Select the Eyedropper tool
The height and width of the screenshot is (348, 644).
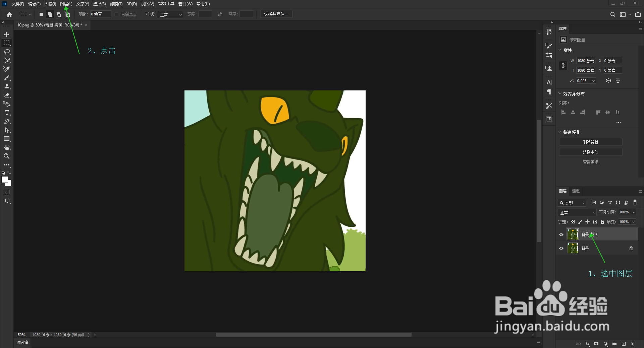click(7, 69)
